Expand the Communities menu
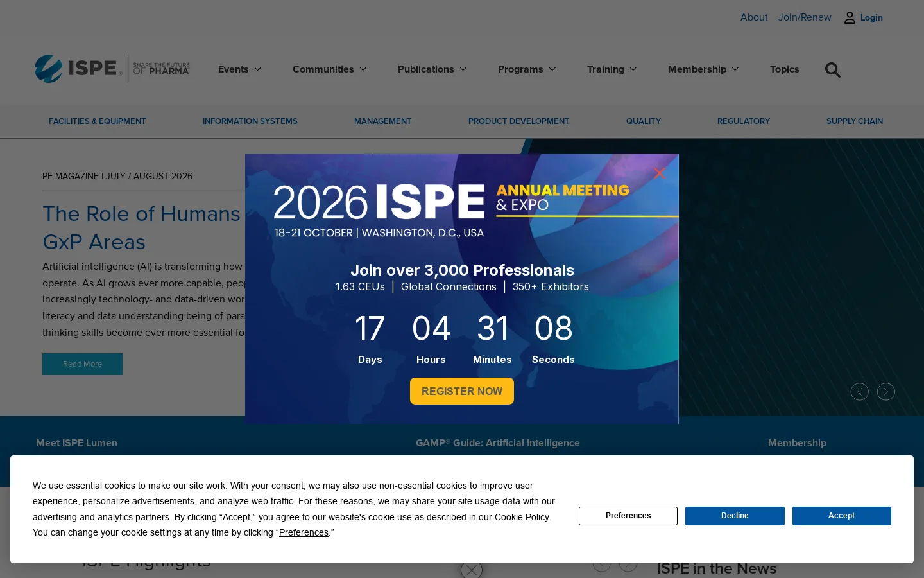 (330, 69)
